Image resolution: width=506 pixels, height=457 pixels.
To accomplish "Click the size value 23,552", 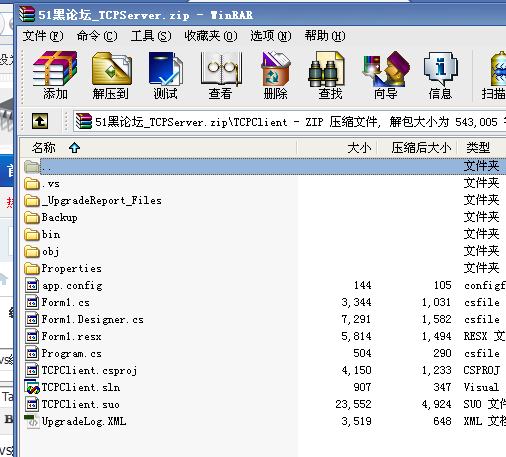I will [353, 404].
